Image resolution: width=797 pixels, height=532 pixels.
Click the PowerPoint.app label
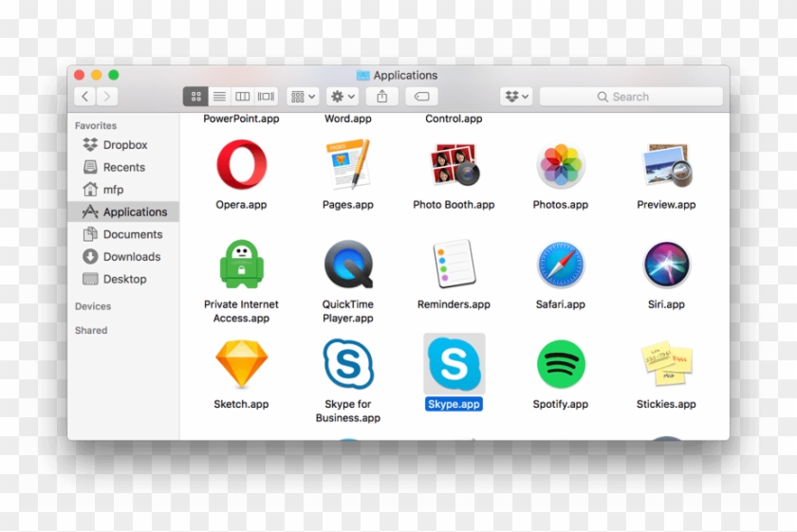point(241,119)
